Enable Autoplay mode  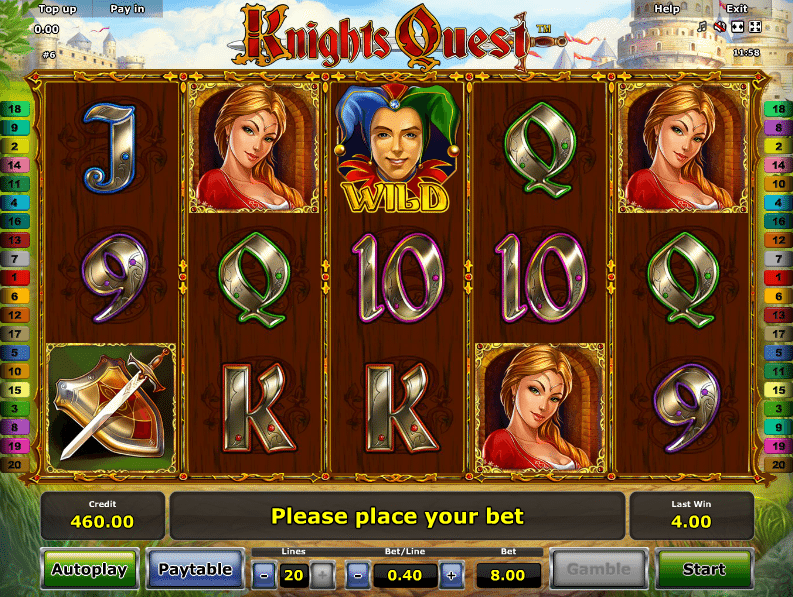90,569
